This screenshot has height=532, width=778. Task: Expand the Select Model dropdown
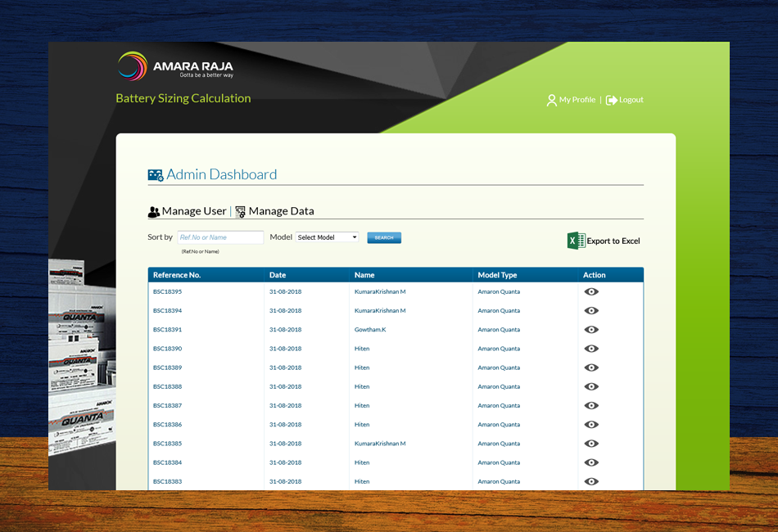click(327, 237)
